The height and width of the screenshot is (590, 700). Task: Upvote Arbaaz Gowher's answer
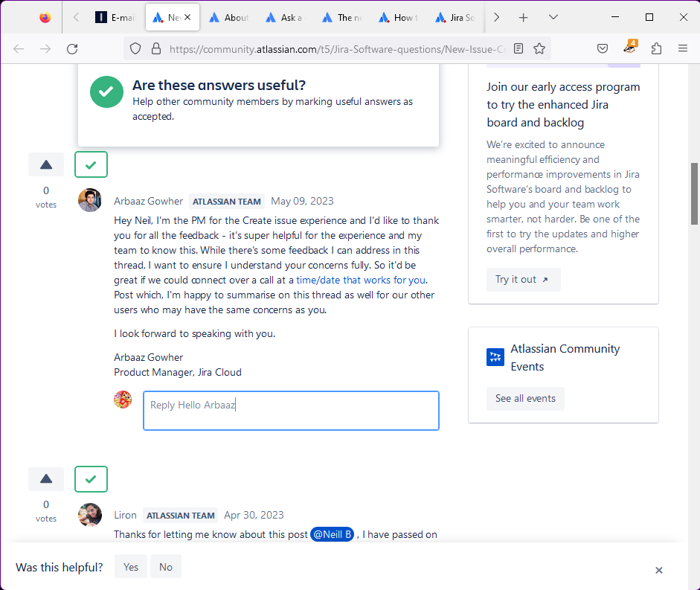(x=46, y=164)
